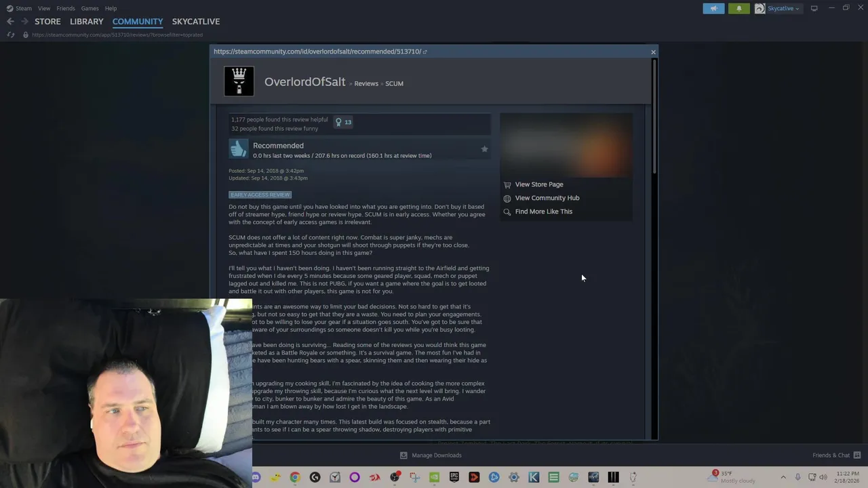This screenshot has height=488, width=868.
Task: Click the popup's inner vertical scrollbar
Action: point(654,115)
